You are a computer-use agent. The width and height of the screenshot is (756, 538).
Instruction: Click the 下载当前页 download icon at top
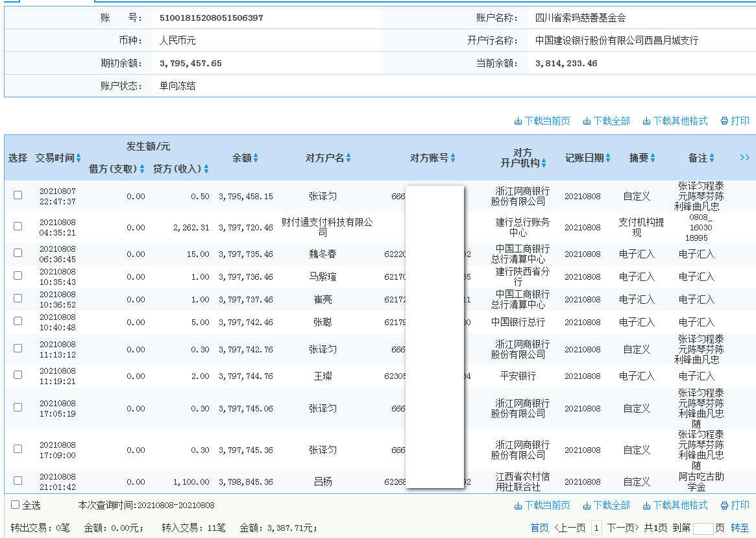(518, 121)
